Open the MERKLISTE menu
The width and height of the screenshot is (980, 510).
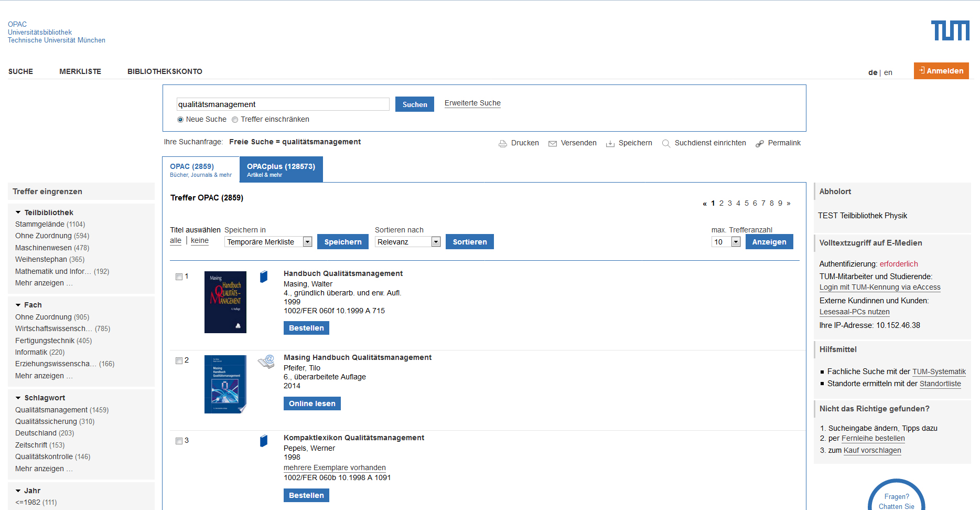80,71
